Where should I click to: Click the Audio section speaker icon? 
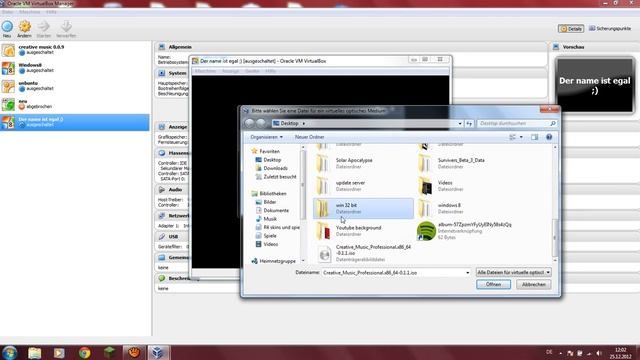pos(162,190)
